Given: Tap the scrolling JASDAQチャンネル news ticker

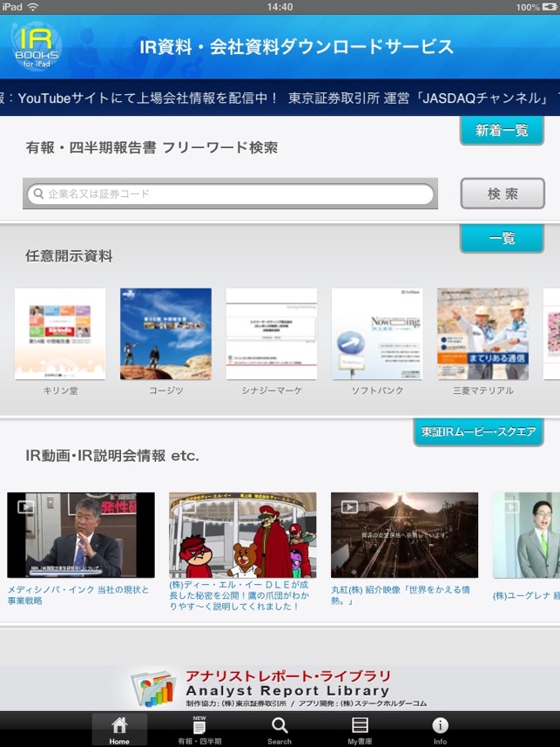Looking at the screenshot, I should [280, 98].
